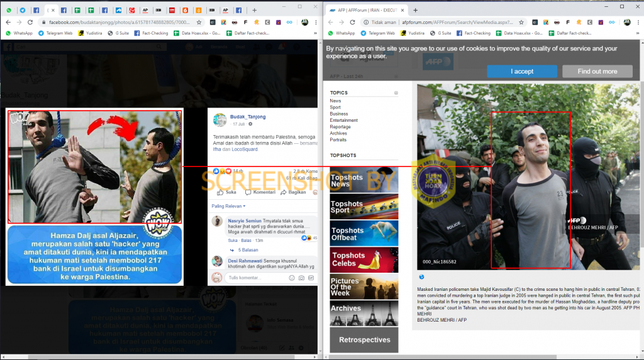The height and width of the screenshot is (360, 644).
Task: Open post privacy gear icon beside 17 Jul
Action: [x=250, y=124]
